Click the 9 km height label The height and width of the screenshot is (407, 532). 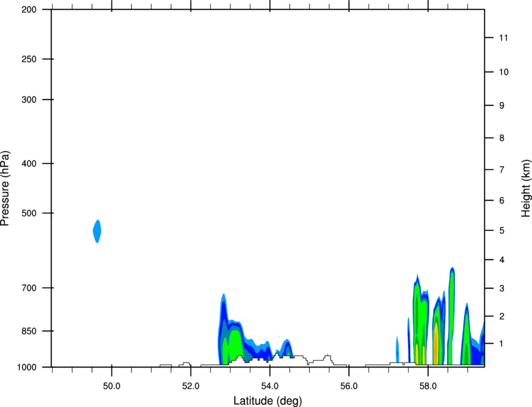pos(502,106)
